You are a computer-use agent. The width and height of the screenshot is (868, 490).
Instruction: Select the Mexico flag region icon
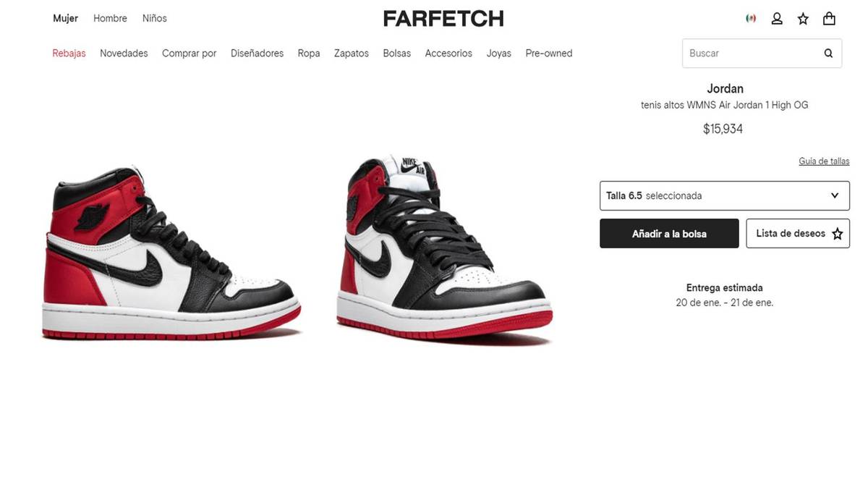[751, 19]
